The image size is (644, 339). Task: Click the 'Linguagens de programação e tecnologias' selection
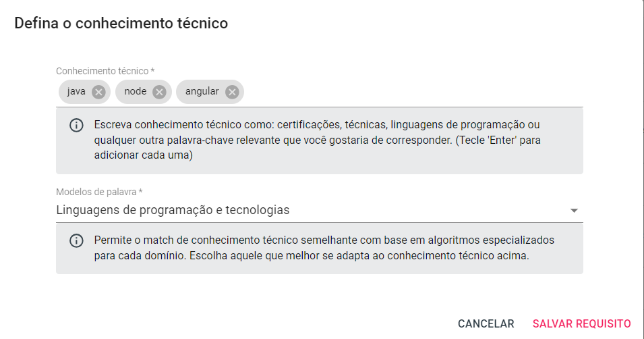coord(173,210)
